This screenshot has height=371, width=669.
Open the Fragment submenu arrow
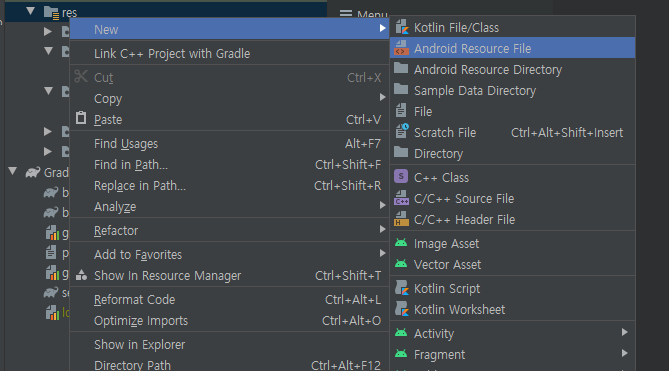[x=625, y=353]
